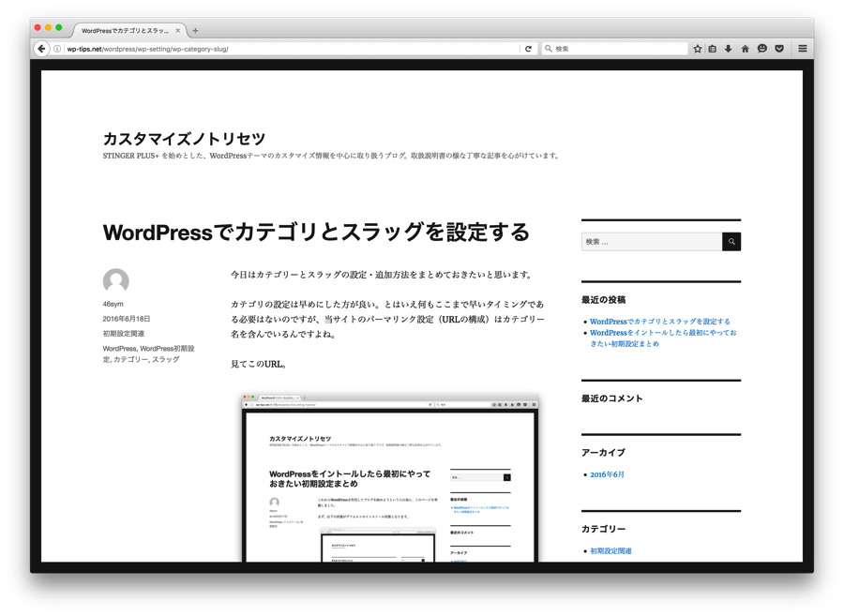Go to the browser home icon

click(746, 49)
